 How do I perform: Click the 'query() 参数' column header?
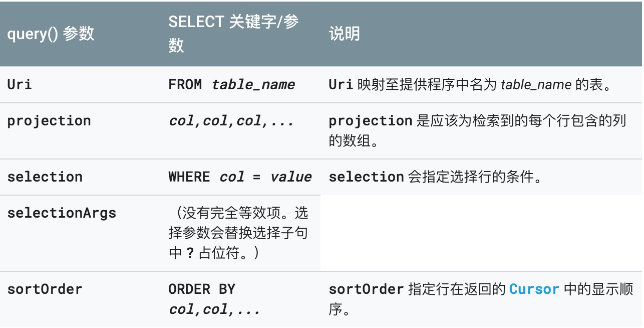50,34
